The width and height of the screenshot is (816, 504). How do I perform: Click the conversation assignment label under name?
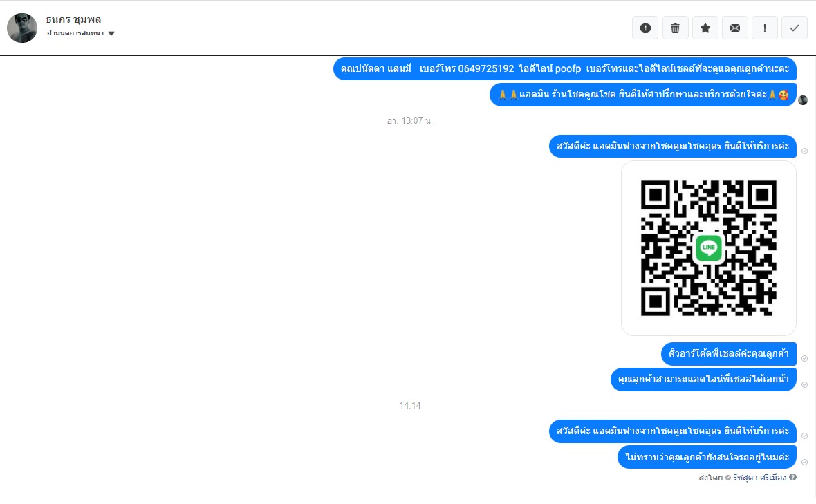coord(75,33)
